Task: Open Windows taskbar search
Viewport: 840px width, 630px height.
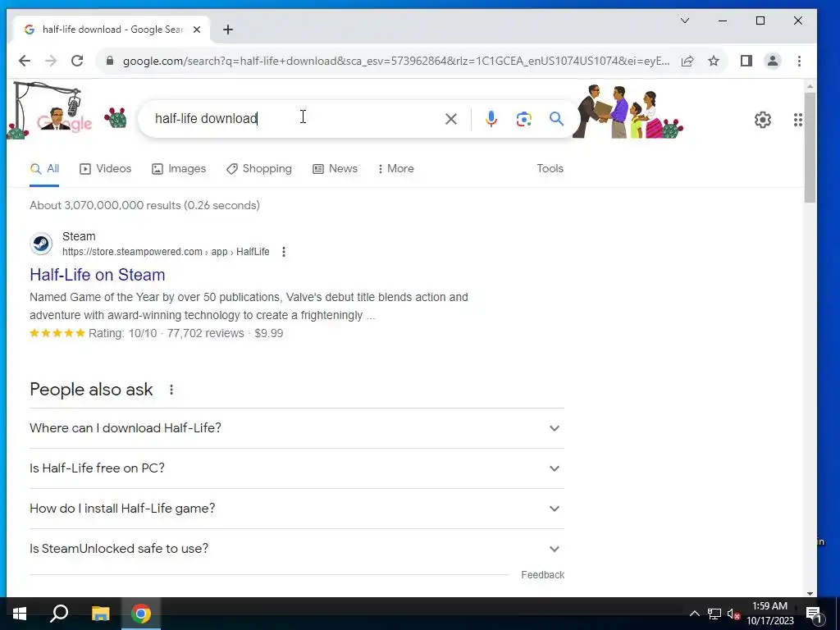Action: (59, 614)
